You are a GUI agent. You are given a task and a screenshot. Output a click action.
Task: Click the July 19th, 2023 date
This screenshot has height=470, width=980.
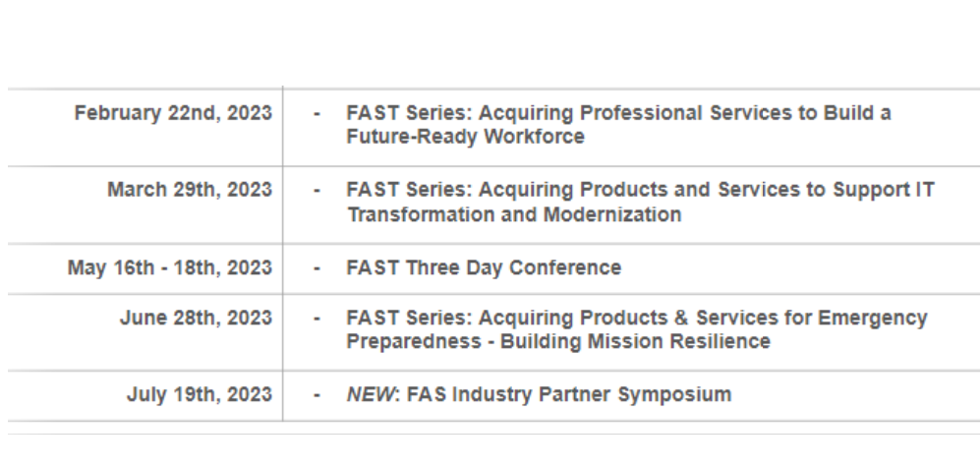click(x=199, y=395)
